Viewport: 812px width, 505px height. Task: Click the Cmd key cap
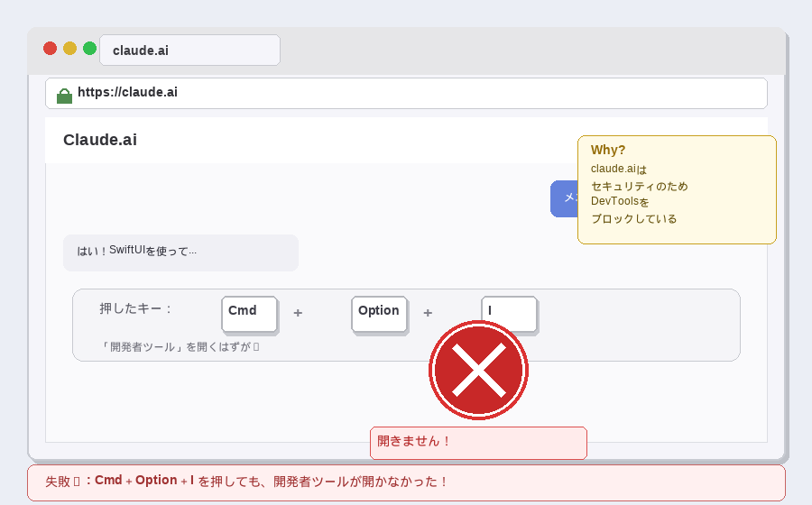coord(249,314)
